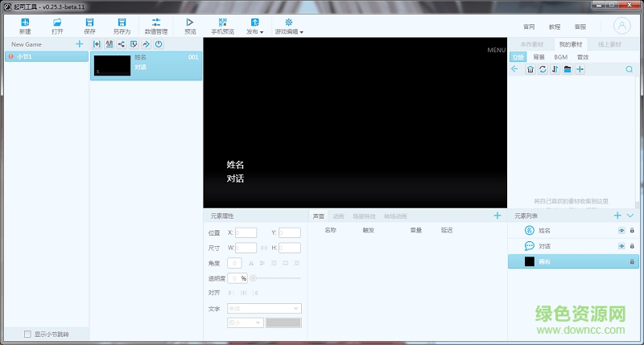Click the user profile avatar icon
This screenshot has width=644, height=345.
[x=622, y=26]
